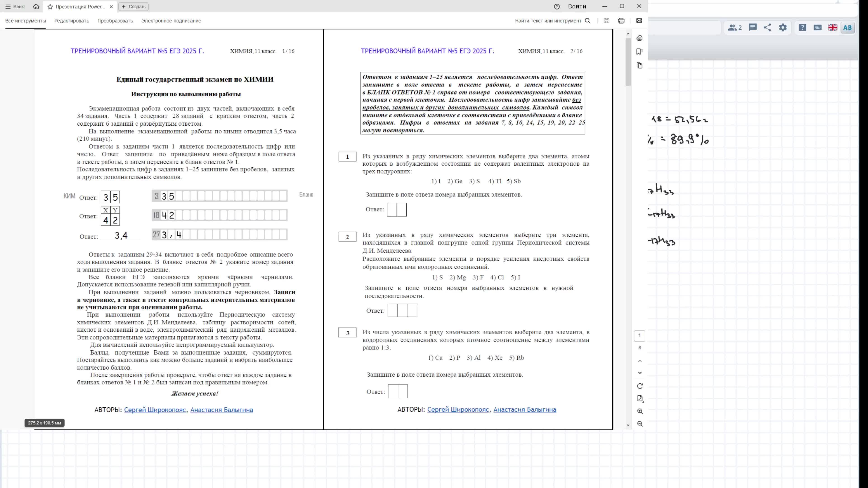Open the whiteboard settings gear
Screen dimensions: 868x488
tap(783, 28)
